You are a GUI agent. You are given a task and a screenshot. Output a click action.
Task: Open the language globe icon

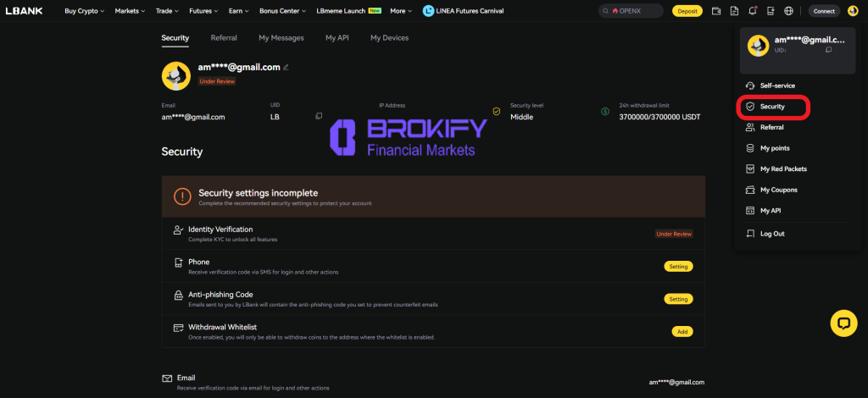point(788,11)
